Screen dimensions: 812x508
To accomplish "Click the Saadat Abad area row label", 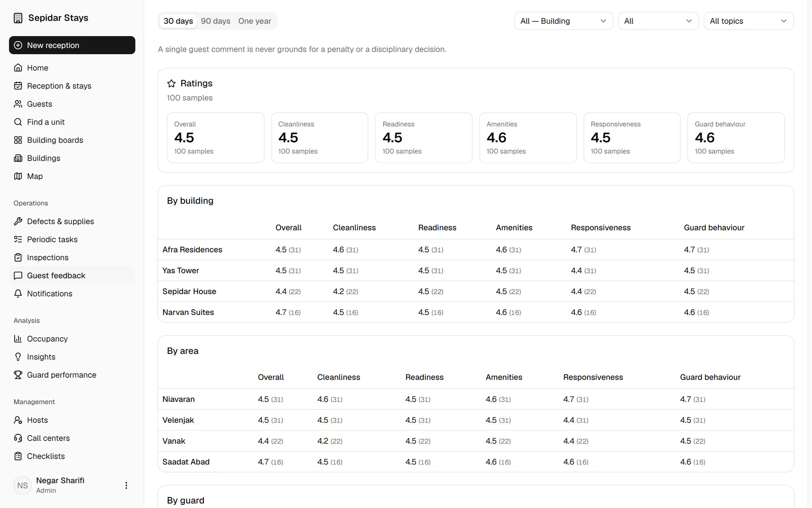I will click(x=186, y=462).
